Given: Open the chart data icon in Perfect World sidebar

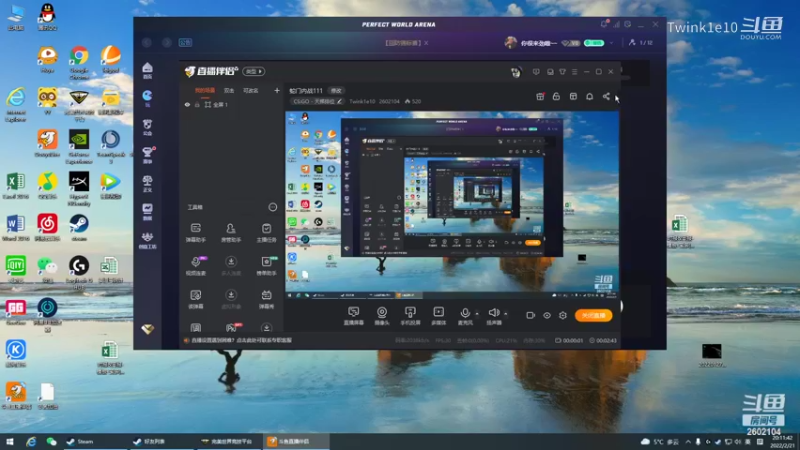Looking at the screenshot, I should 147,211.
